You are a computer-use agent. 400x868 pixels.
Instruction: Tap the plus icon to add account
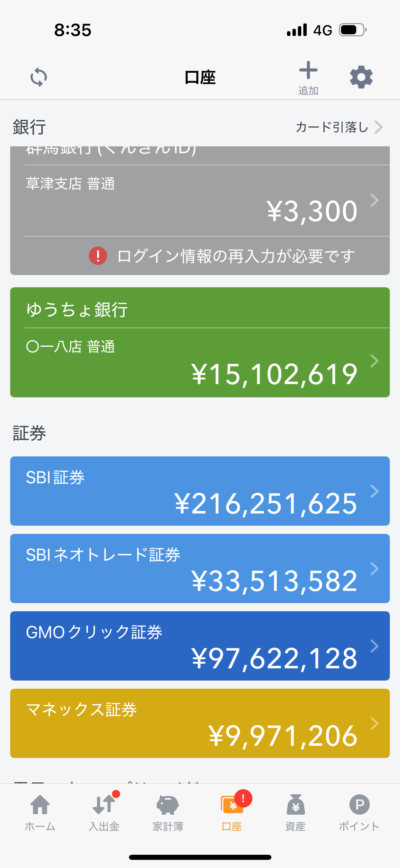[308, 70]
